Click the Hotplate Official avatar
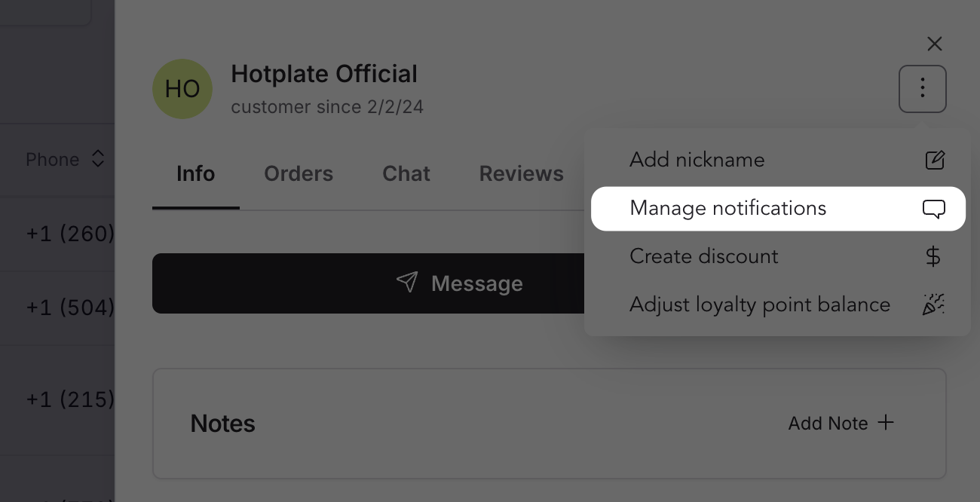The height and width of the screenshot is (502, 980). 182,89
